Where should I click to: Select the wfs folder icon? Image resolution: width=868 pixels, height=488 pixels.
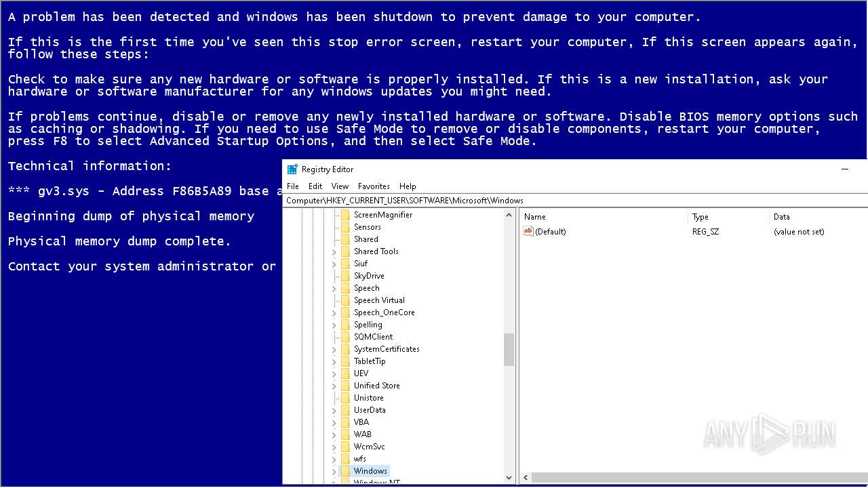click(345, 459)
